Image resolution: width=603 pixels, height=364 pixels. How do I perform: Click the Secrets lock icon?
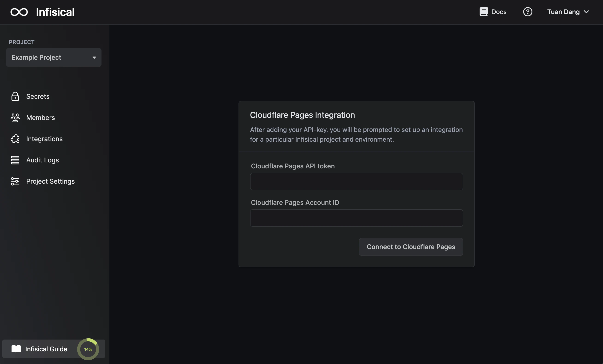pos(15,96)
